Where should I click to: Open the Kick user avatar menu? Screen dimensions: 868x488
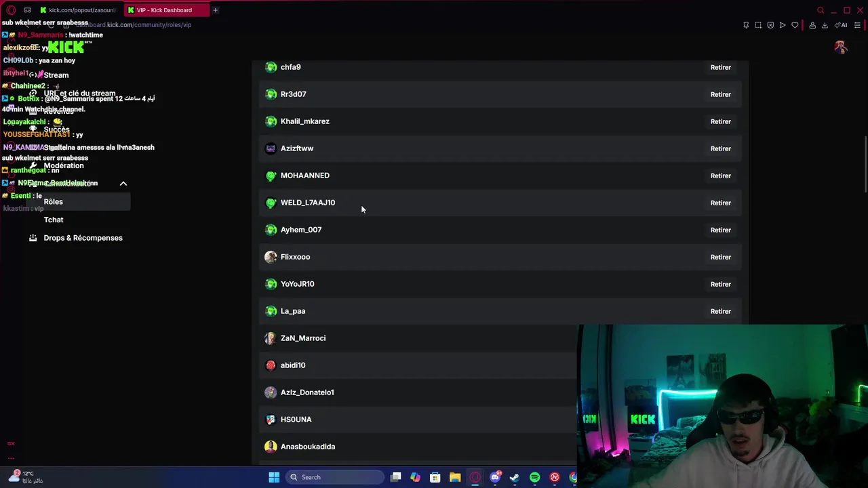[841, 47]
